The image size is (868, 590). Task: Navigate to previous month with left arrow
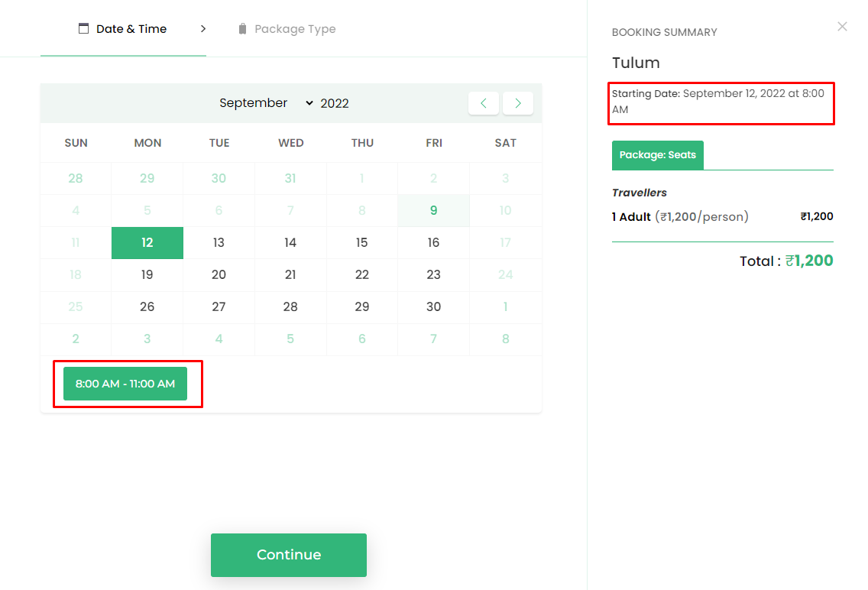point(484,102)
